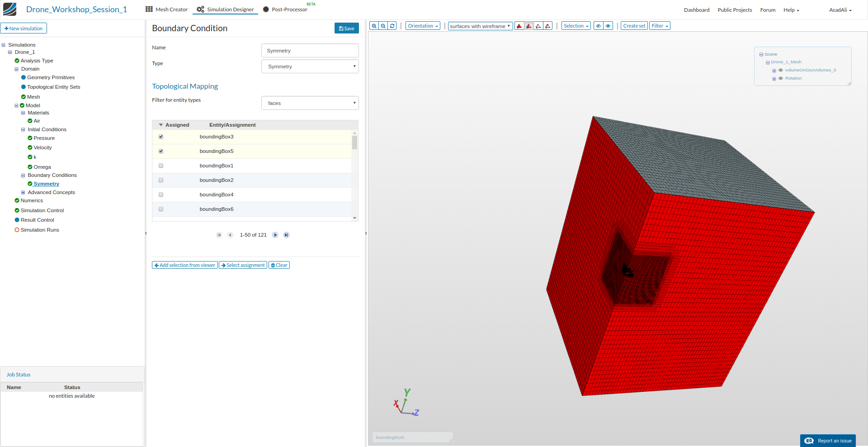
Task: Click the New simulation button
Action: click(x=24, y=29)
